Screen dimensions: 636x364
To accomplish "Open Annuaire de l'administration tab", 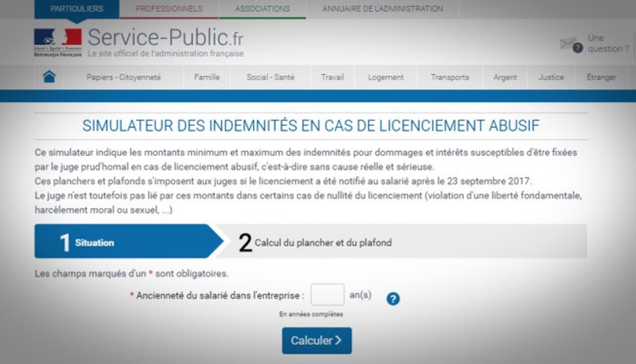I will click(x=382, y=9).
